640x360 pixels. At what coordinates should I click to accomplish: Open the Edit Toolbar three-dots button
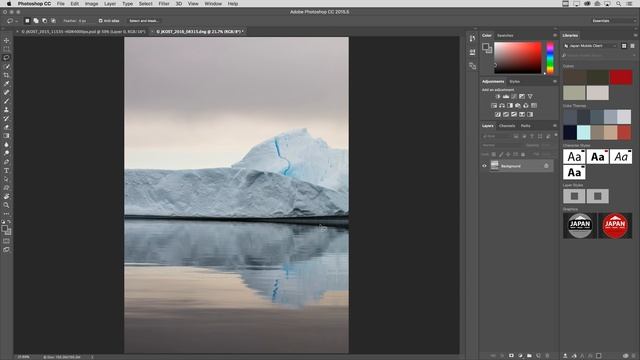pyautogui.click(x=7, y=213)
